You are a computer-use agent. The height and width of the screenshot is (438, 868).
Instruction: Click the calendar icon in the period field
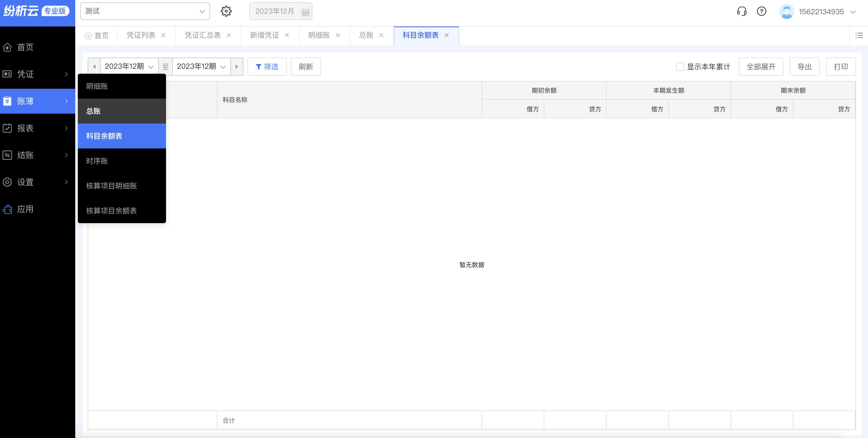pyautogui.click(x=305, y=12)
